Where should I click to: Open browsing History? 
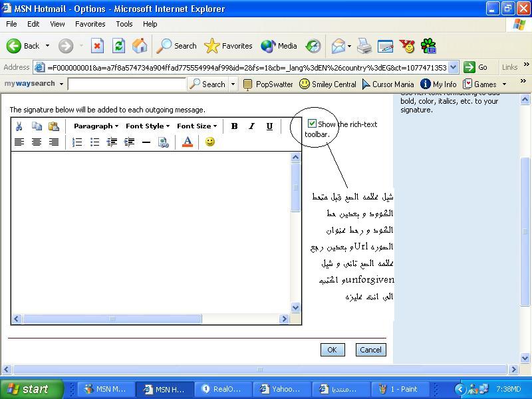click(x=313, y=46)
